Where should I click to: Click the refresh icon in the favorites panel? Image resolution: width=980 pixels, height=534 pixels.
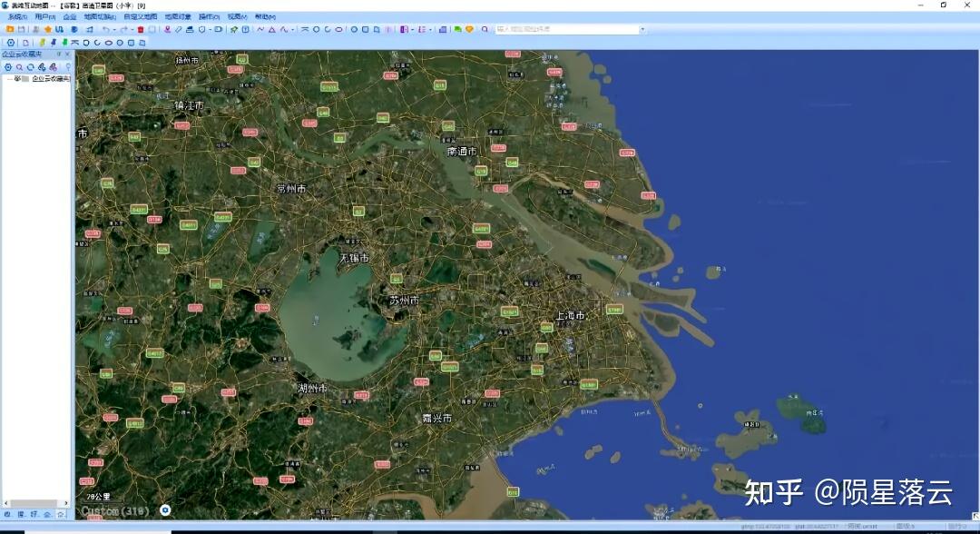[x=30, y=67]
